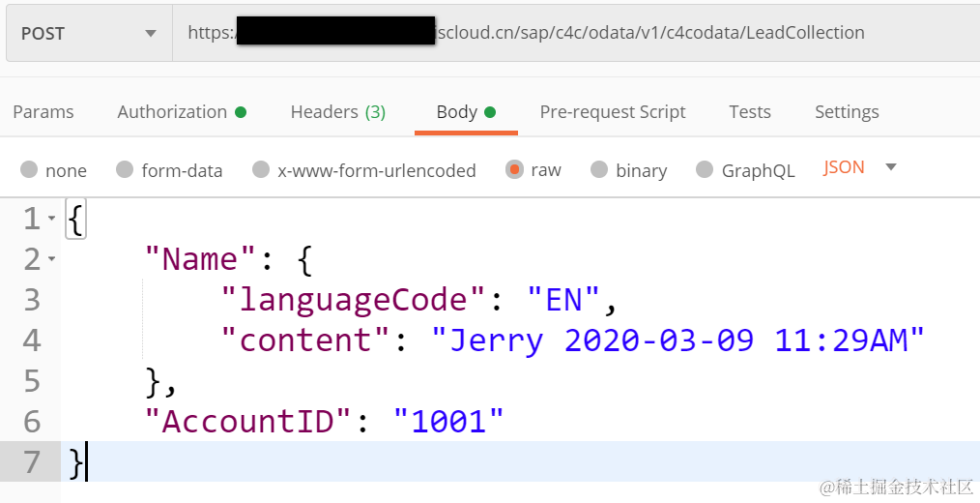Image resolution: width=980 pixels, height=503 pixels.
Task: Switch to the Tests tab
Action: tap(750, 112)
